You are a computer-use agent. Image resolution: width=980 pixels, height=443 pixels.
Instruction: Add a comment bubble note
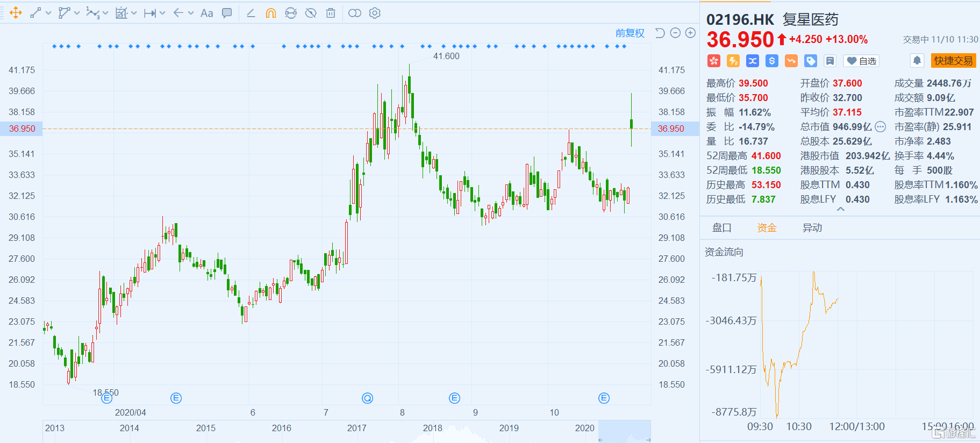[227, 13]
